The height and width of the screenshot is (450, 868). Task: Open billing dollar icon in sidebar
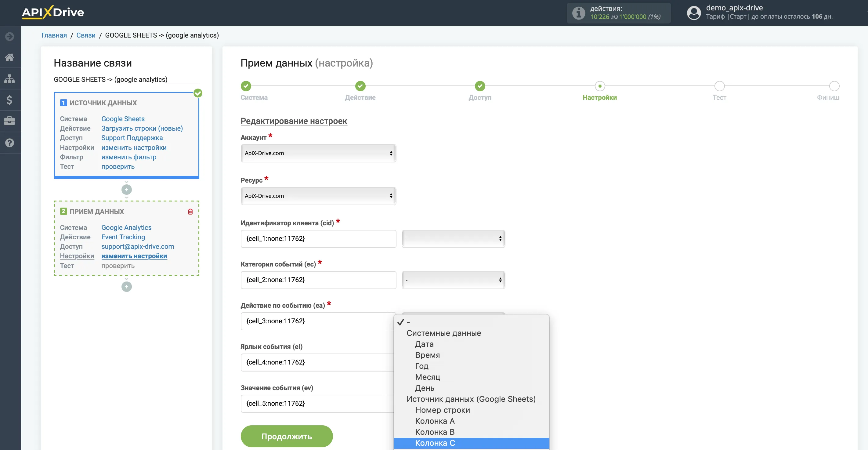click(x=10, y=100)
